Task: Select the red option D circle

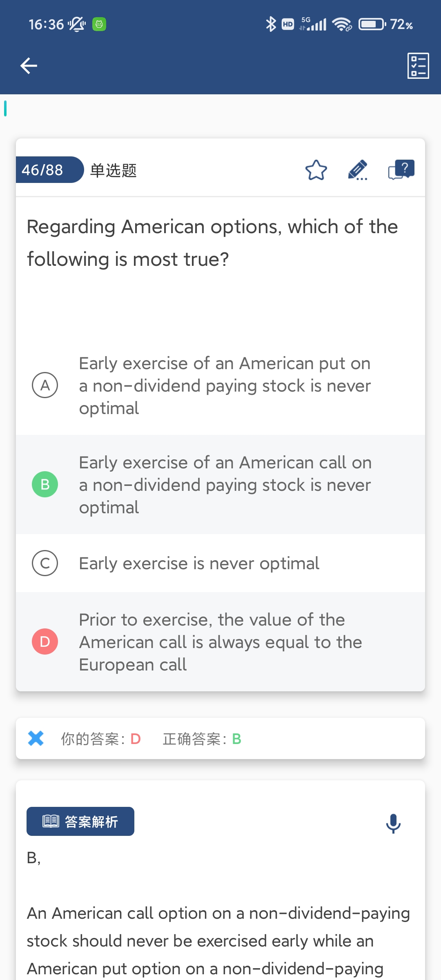Action: [45, 641]
